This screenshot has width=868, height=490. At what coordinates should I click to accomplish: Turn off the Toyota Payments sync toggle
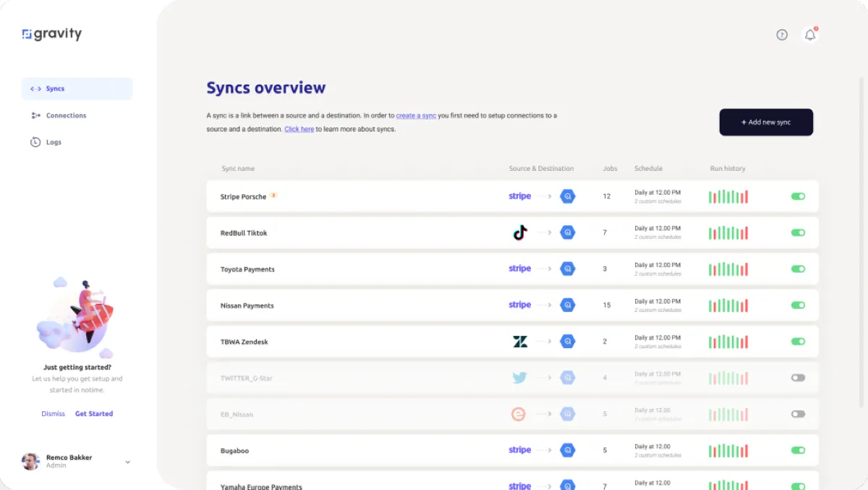[798, 269]
